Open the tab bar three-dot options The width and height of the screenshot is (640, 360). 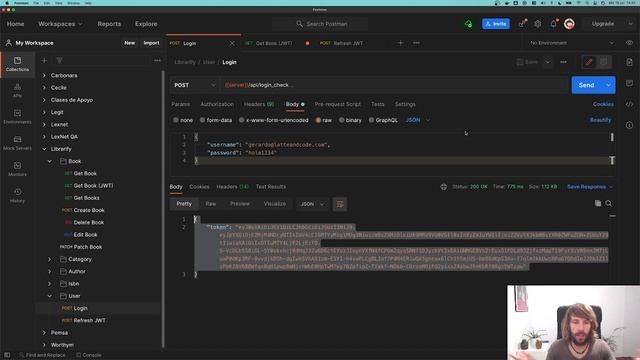(x=416, y=43)
